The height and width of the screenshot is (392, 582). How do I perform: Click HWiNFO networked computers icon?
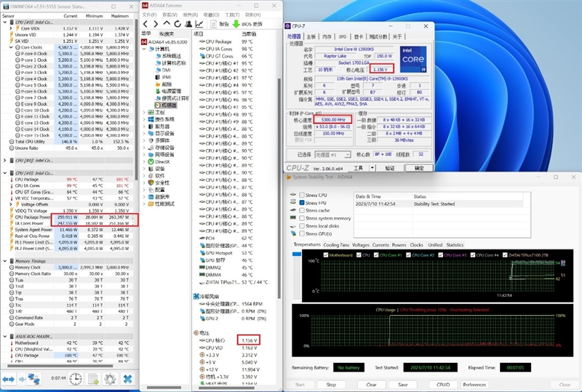(x=33, y=379)
